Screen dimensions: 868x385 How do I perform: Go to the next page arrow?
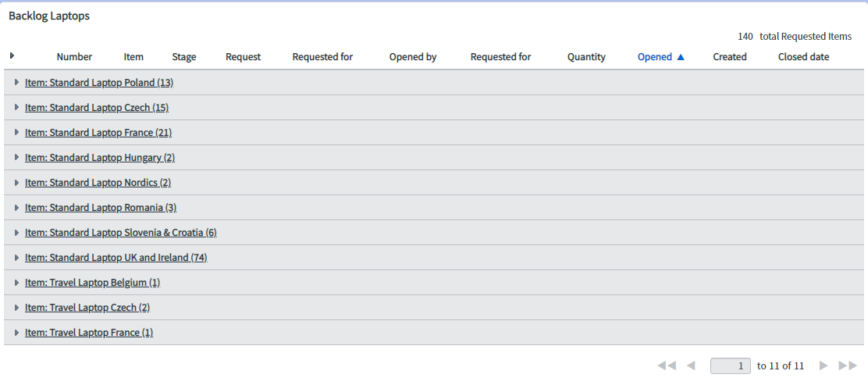click(824, 365)
